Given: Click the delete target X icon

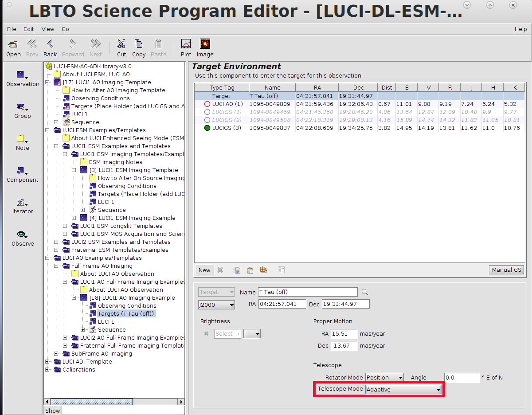Looking at the screenshot, I should pos(220,270).
